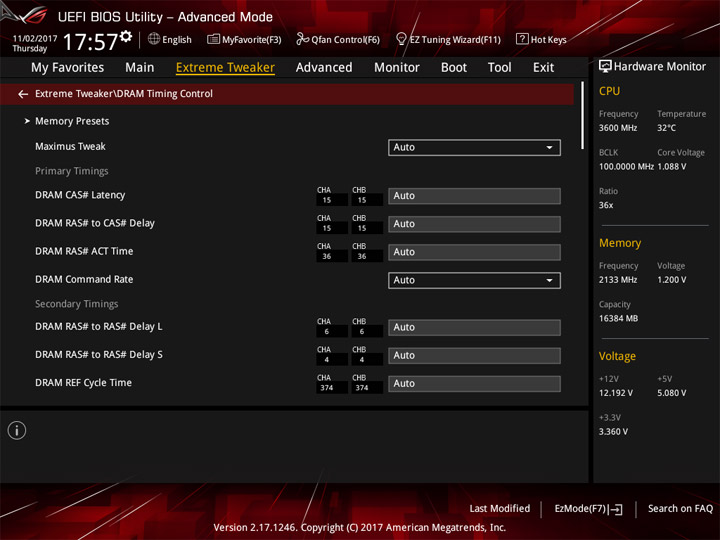The width and height of the screenshot is (720, 540).
Task: Select the Extreme Tweaker tab
Action: pyautogui.click(x=225, y=68)
